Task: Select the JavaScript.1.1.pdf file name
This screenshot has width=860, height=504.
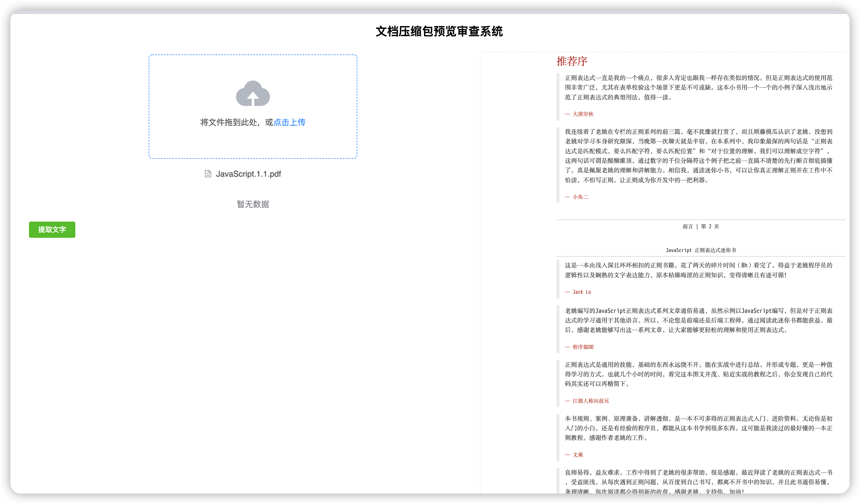Action: (248, 174)
